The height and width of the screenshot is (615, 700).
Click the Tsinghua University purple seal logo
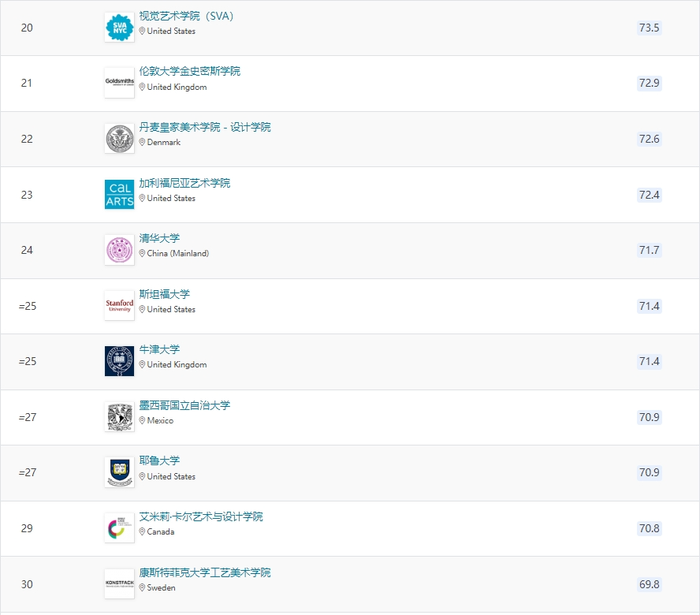(x=119, y=250)
